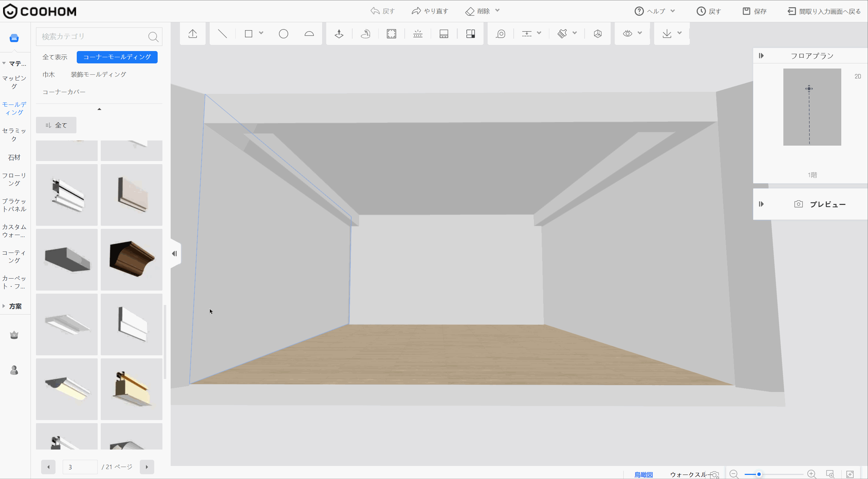Click the tape measure tool icon
Image resolution: width=868 pixels, height=479 pixels.
point(501,34)
